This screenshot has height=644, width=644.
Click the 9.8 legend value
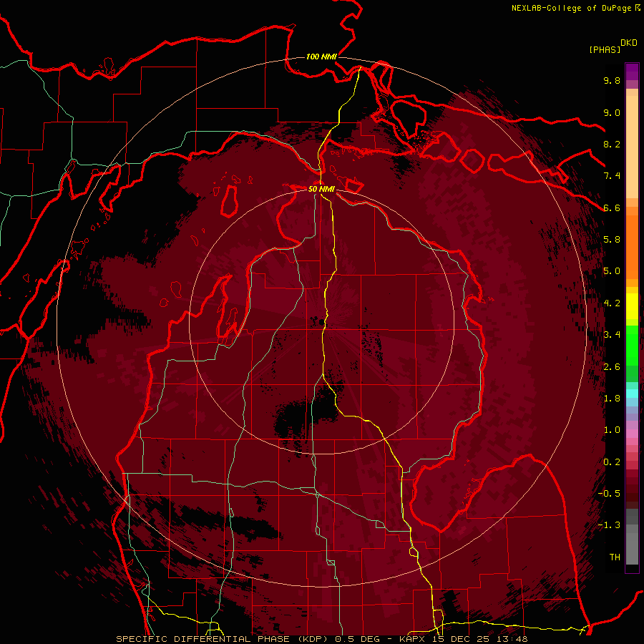[x=612, y=80]
